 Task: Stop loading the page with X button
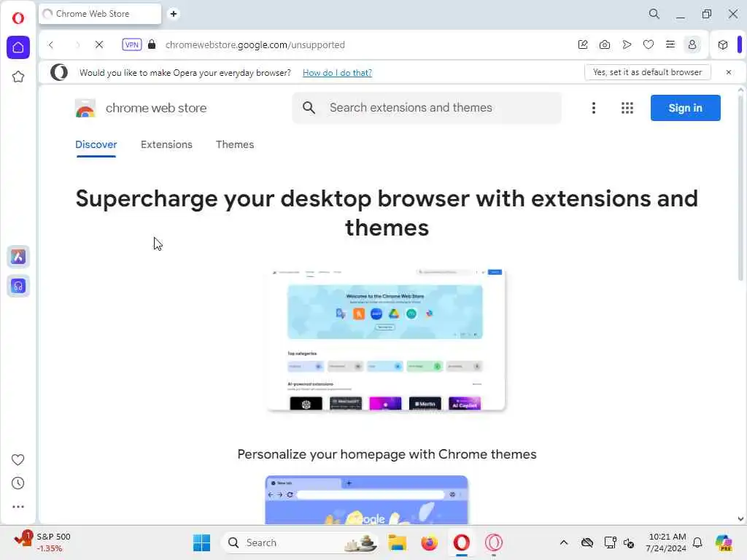pos(99,44)
